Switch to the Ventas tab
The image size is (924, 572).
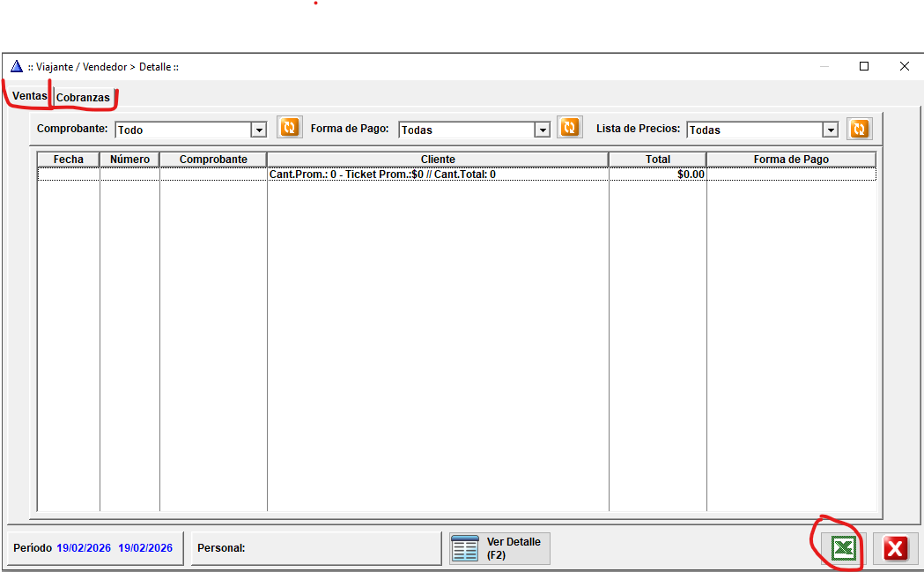(x=29, y=96)
